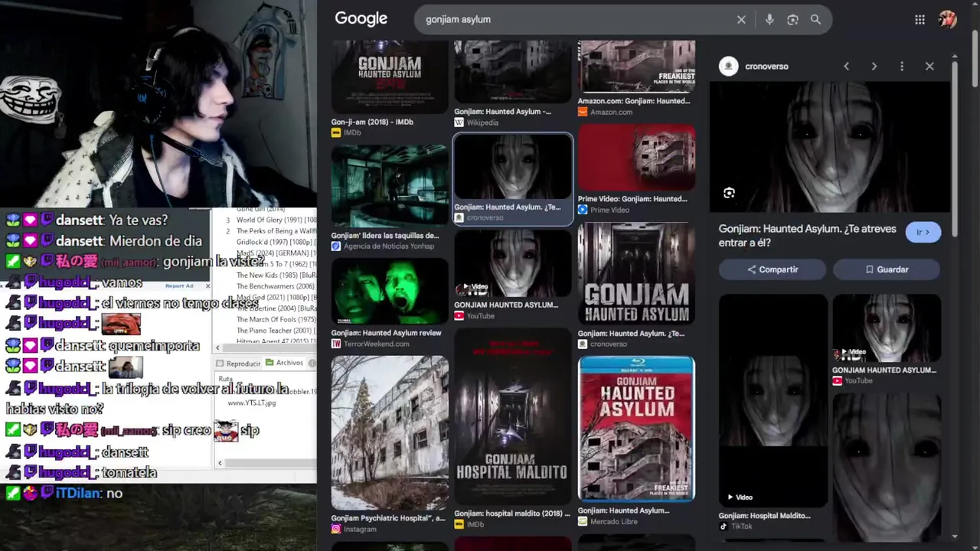Image resolution: width=980 pixels, height=551 pixels.
Task: Open the preview panel's three-dot options menu
Action: [x=902, y=67]
